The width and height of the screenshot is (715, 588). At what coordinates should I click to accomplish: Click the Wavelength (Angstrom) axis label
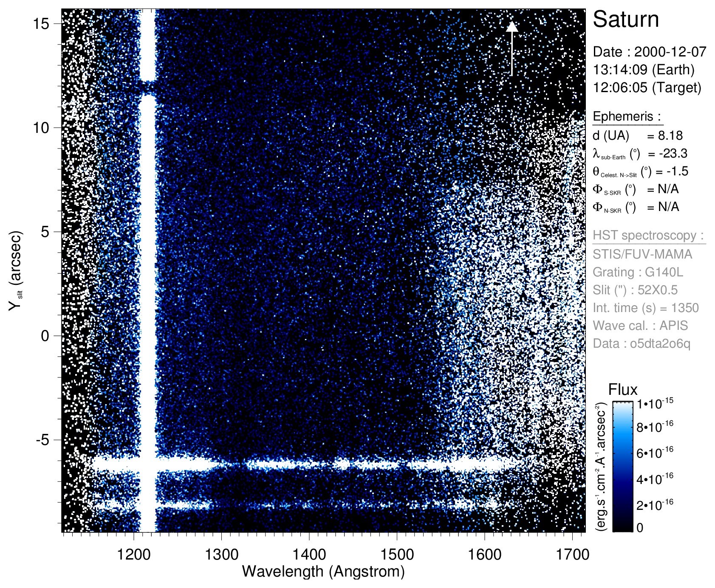(x=323, y=571)
